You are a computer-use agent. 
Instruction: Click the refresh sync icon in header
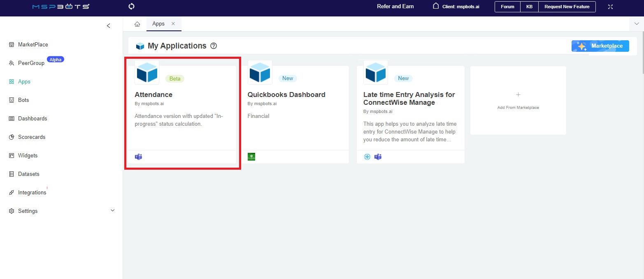coord(131,6)
